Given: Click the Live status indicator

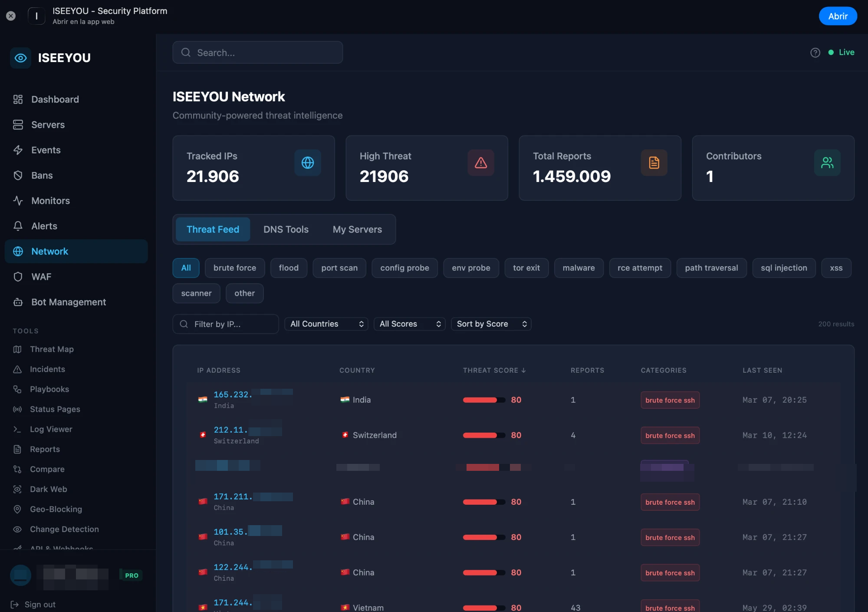Looking at the screenshot, I should (x=841, y=53).
